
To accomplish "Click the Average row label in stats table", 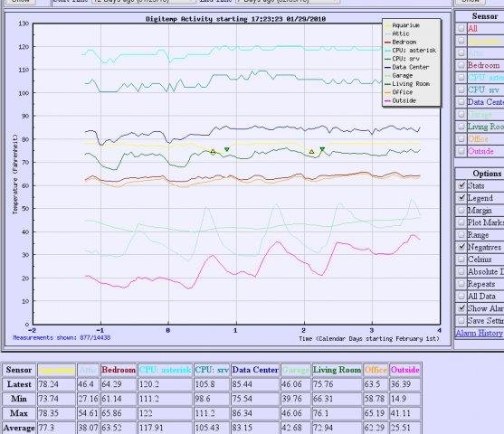I will [19, 429].
